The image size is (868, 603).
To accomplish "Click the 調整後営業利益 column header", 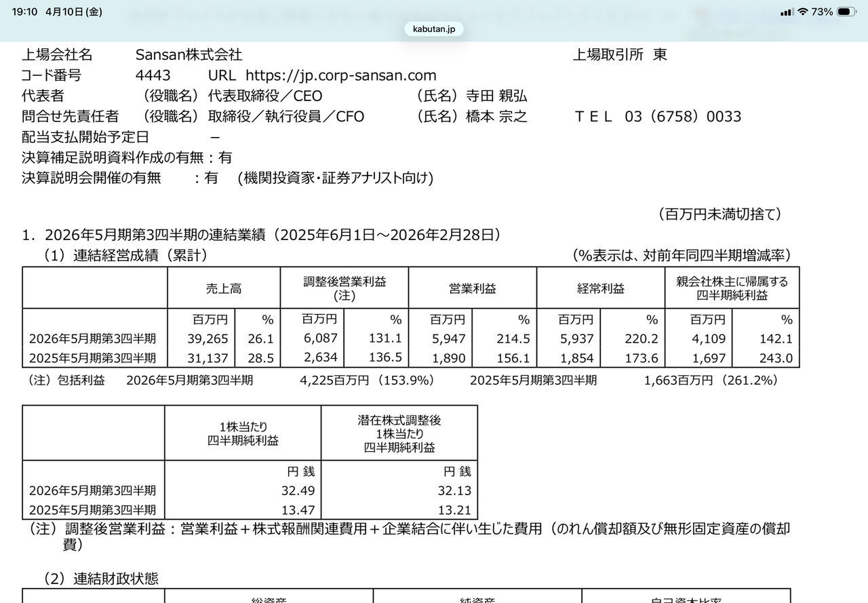I will [344, 288].
